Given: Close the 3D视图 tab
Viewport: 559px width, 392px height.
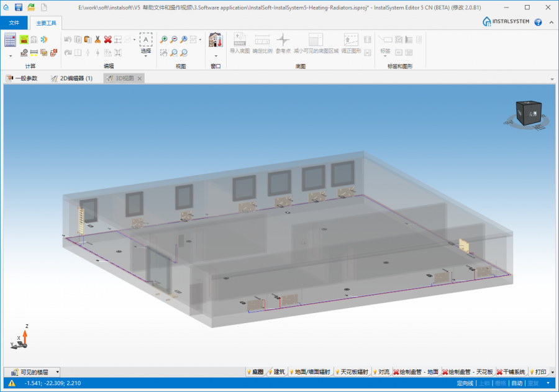Looking at the screenshot, I should (140, 78).
